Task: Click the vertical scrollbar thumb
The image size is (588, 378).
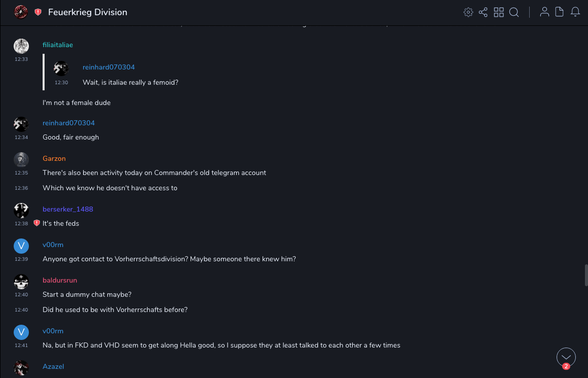Action: (586, 275)
